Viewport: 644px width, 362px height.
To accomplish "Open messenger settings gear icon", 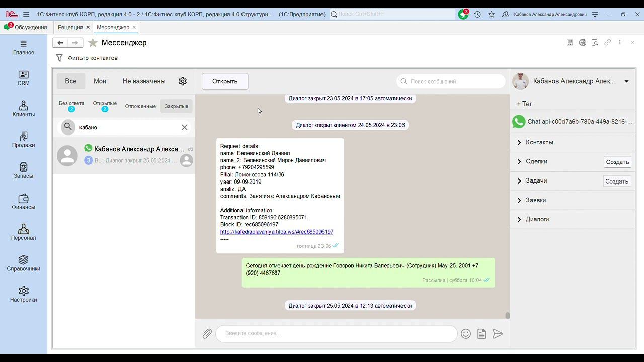I will 183,81.
